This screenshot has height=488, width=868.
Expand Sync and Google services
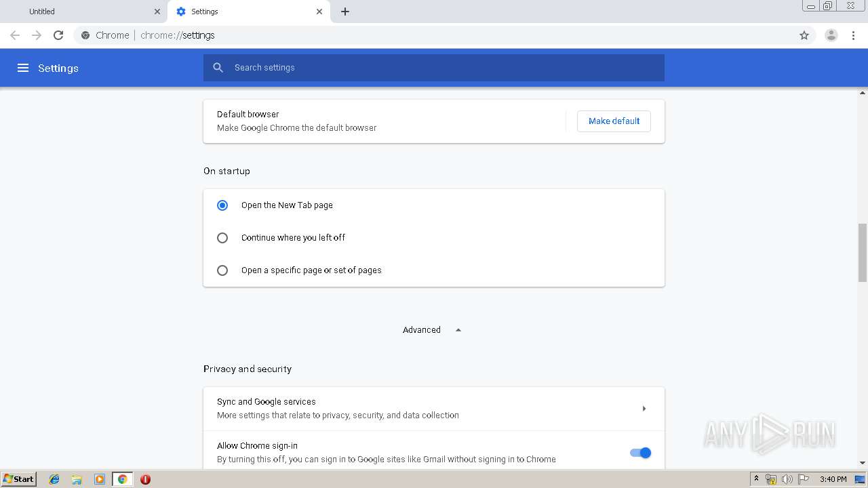434,409
